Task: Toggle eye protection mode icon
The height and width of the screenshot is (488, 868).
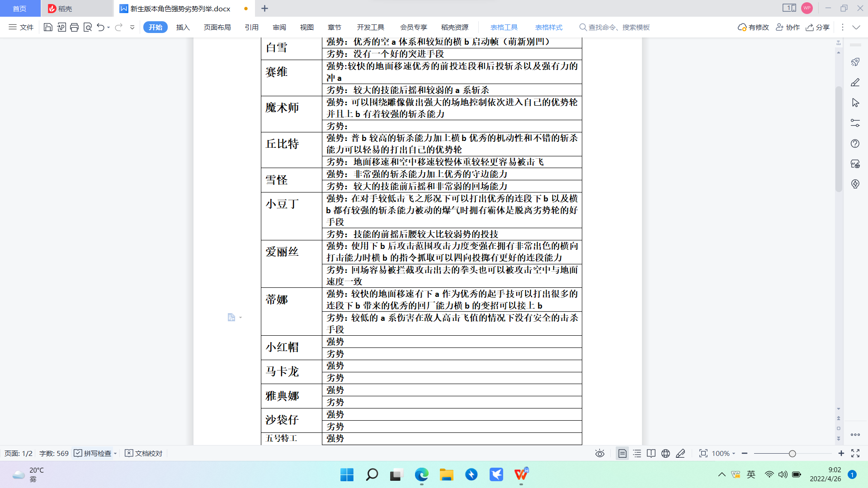Action: (600, 453)
